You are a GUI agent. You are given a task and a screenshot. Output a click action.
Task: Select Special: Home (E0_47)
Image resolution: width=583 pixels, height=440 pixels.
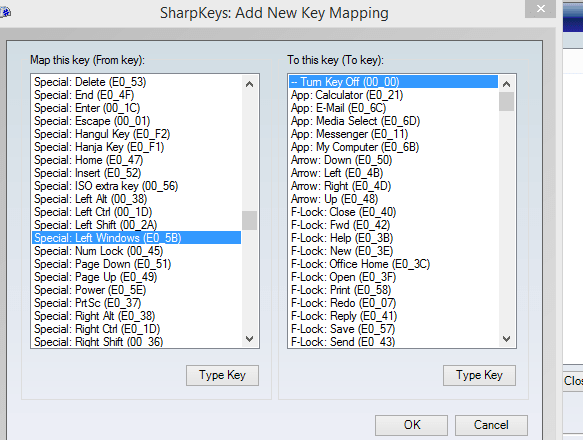pyautogui.click(x=136, y=160)
